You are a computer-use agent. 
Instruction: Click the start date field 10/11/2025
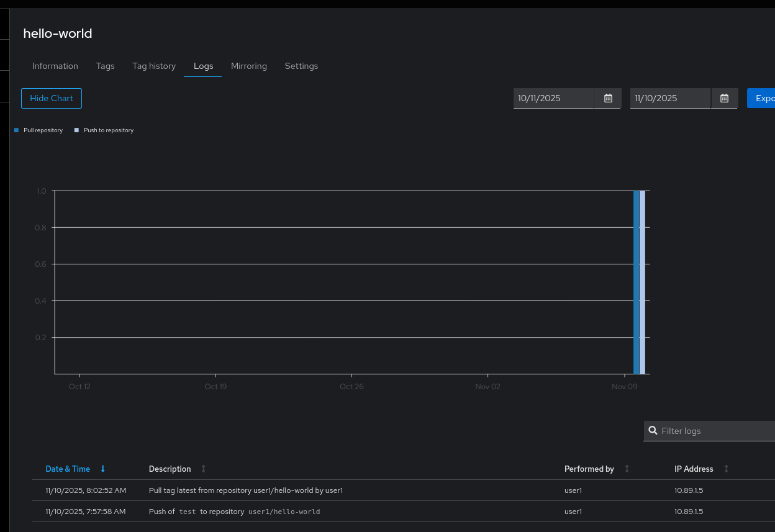pos(553,98)
